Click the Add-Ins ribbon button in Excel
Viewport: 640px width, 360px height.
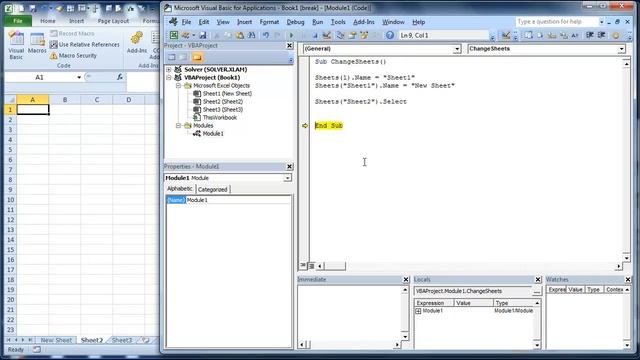click(137, 43)
